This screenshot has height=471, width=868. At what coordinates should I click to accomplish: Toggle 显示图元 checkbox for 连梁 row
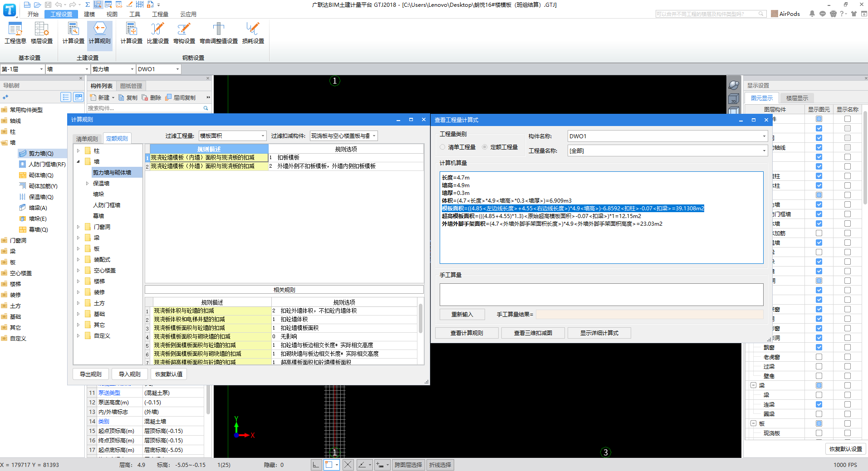tap(819, 404)
